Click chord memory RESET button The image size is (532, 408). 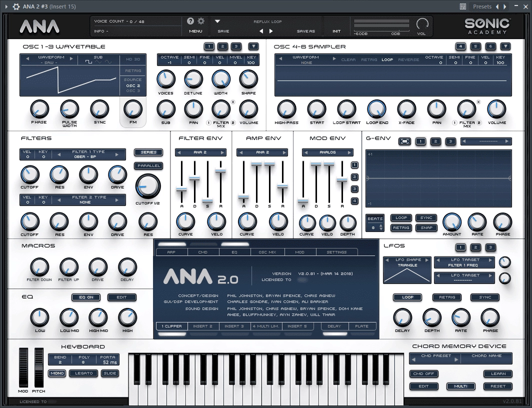[x=498, y=386]
